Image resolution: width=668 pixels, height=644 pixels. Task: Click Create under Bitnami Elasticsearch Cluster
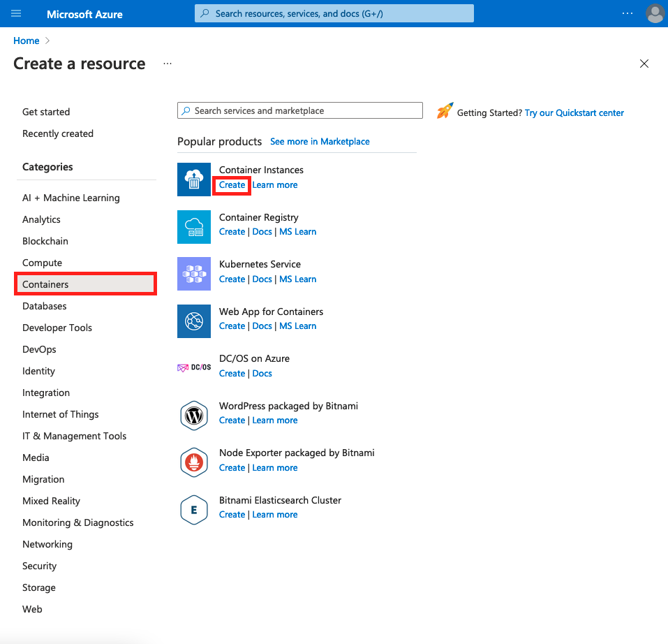232,515
